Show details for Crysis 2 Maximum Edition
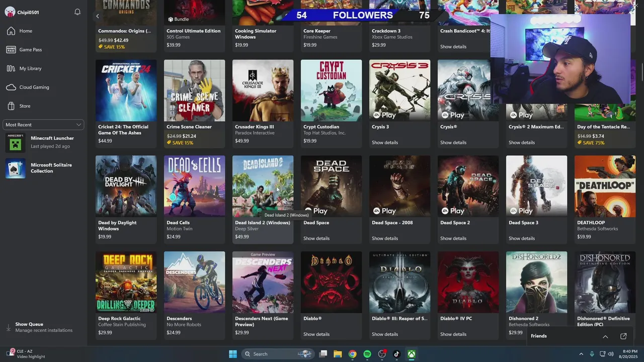 coord(522,142)
